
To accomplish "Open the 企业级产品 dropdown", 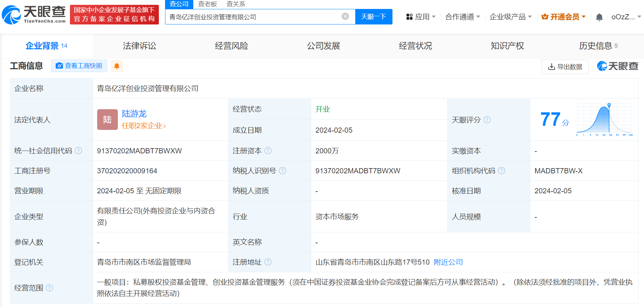I will pos(510,17).
